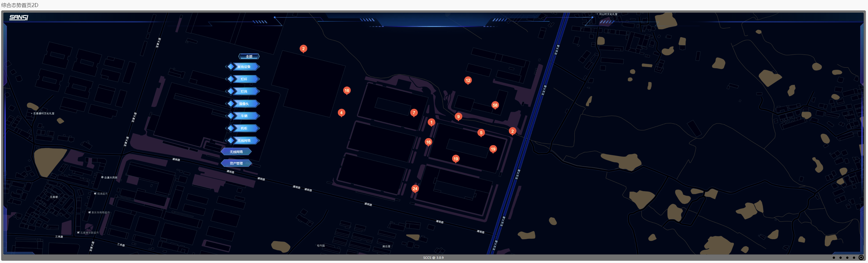Open cluster marker 58 on the map
Screen dimensions: 868x263
point(495,106)
